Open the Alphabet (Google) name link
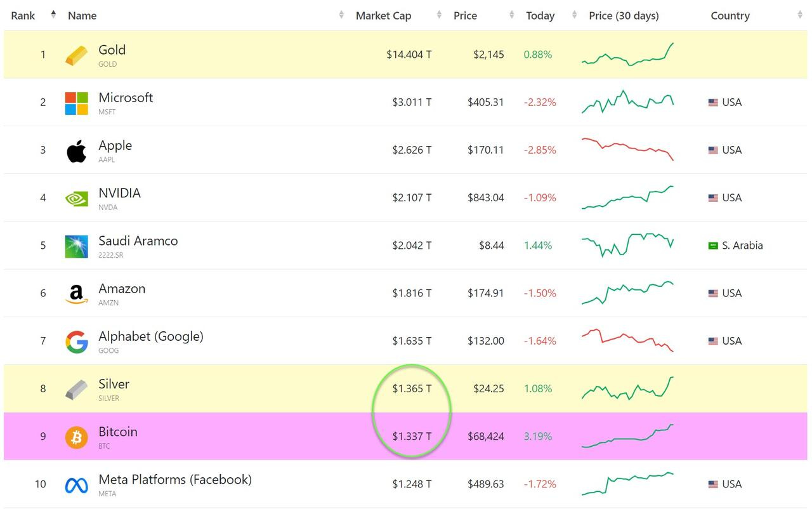 151,336
